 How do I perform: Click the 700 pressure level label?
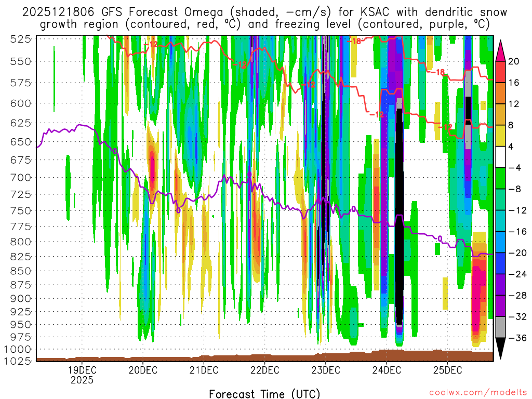click(x=21, y=178)
